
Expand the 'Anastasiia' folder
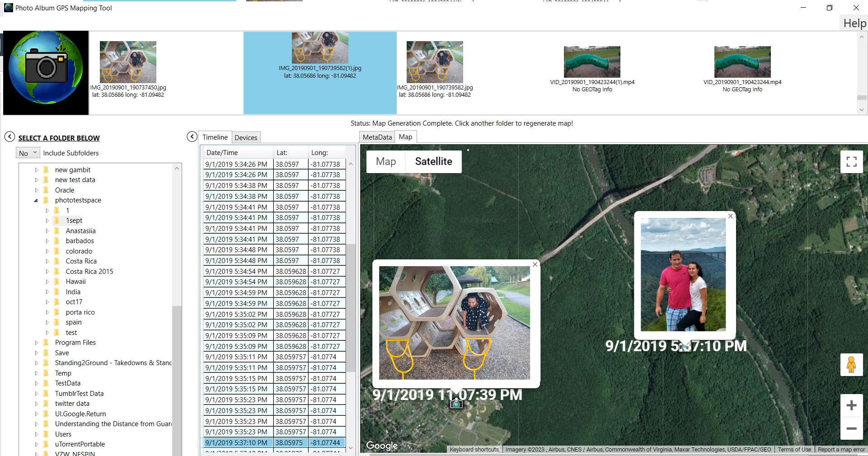47,231
